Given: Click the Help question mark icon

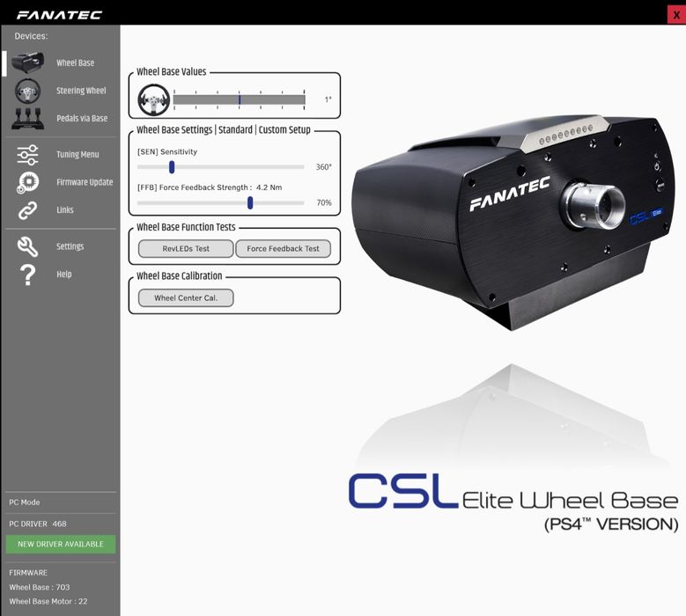Looking at the screenshot, I should [27, 275].
